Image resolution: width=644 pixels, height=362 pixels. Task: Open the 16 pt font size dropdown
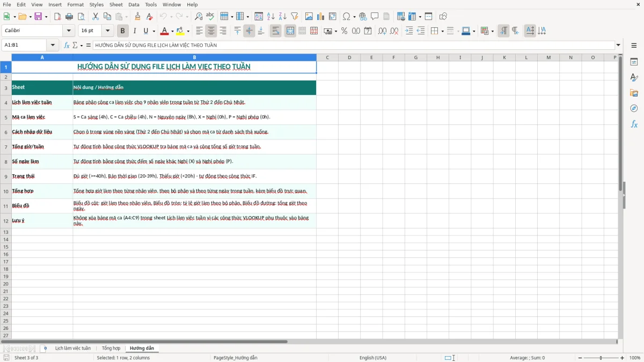tap(107, 31)
